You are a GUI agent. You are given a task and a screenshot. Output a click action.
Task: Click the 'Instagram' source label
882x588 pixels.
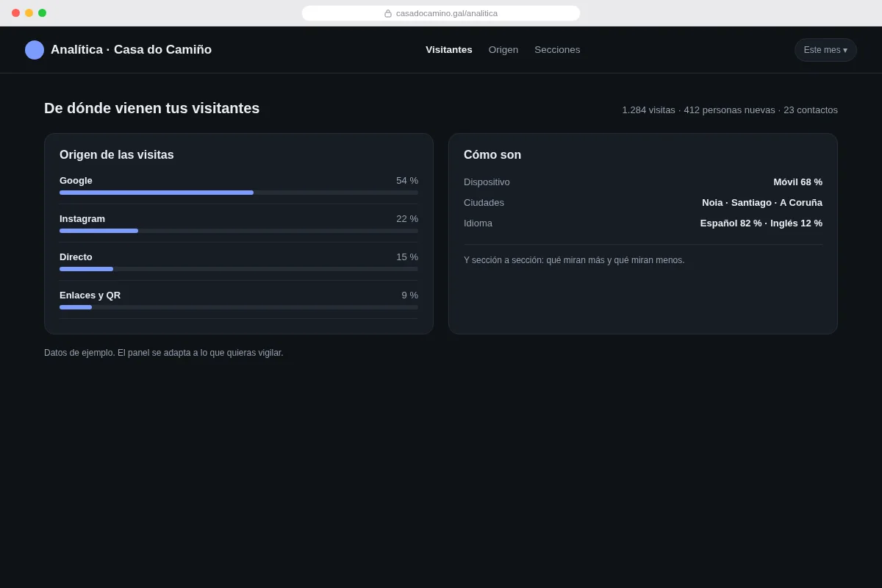(82, 219)
